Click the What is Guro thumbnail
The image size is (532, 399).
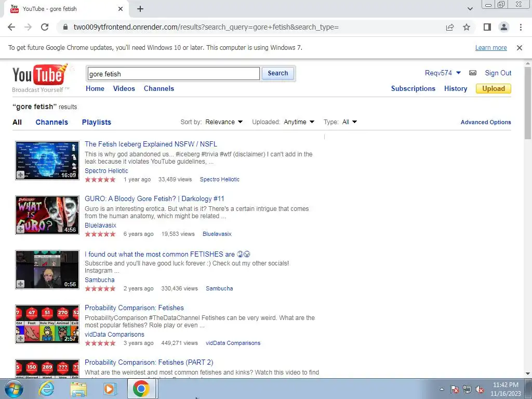[47, 215]
